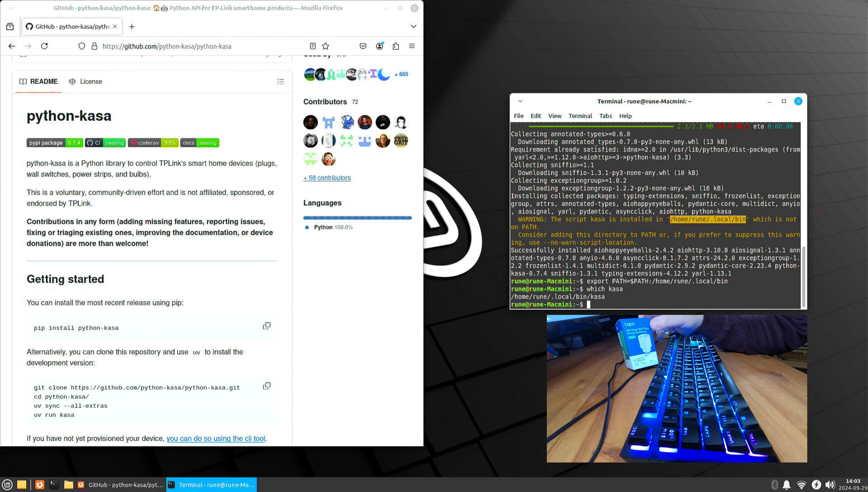Open the + 58 contributors link
The width and height of the screenshot is (868, 492).
(x=327, y=178)
